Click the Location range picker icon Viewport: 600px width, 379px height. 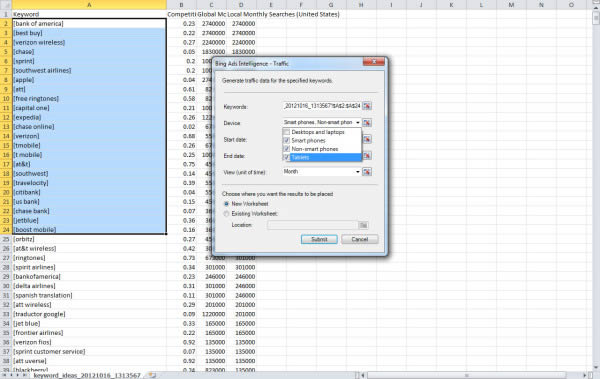point(364,225)
